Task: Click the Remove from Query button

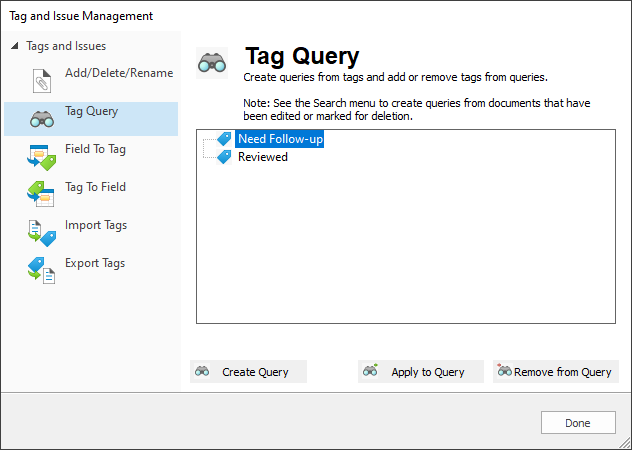Action: (555, 371)
